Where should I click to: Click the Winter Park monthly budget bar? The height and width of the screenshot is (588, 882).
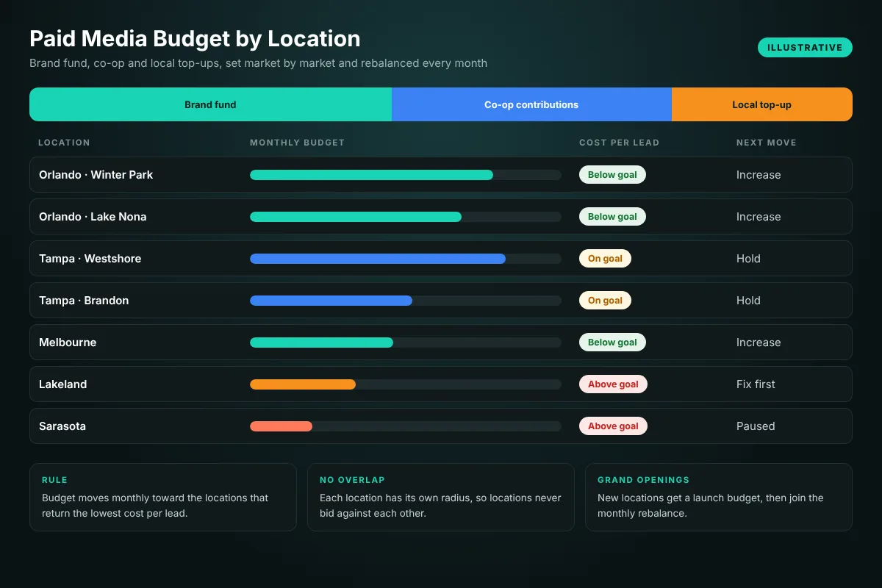click(406, 175)
